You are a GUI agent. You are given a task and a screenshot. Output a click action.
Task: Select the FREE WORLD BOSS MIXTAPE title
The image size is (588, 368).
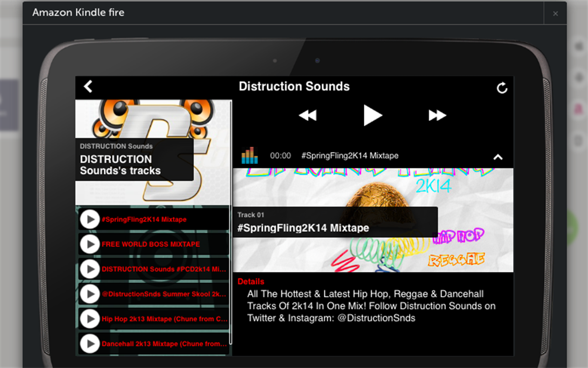151,244
